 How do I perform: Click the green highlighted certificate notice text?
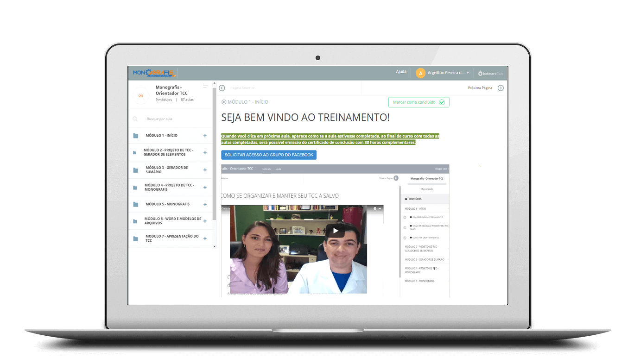(x=330, y=139)
